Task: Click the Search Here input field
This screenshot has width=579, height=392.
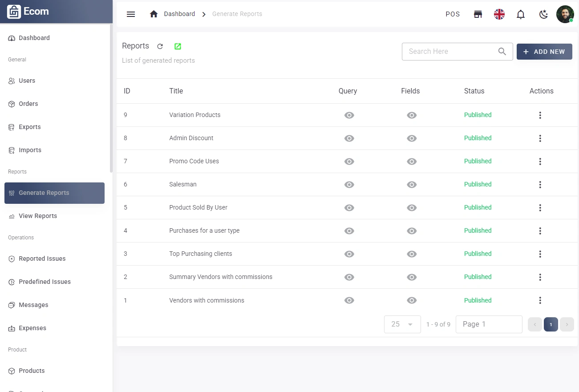Action: (445, 52)
